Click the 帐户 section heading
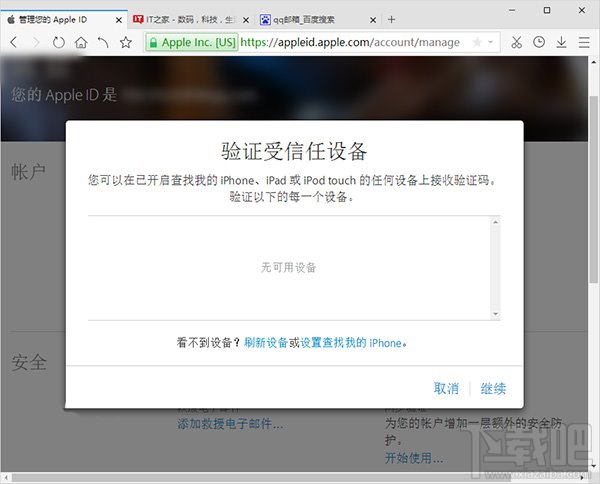Screen dimensions: 600x484 [x=28, y=171]
